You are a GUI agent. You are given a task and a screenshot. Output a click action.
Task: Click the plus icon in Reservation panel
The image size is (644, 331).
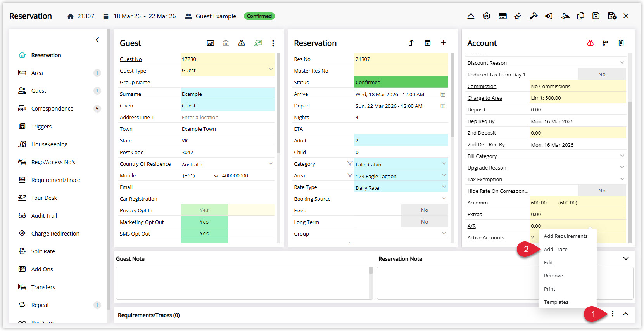pyautogui.click(x=444, y=43)
